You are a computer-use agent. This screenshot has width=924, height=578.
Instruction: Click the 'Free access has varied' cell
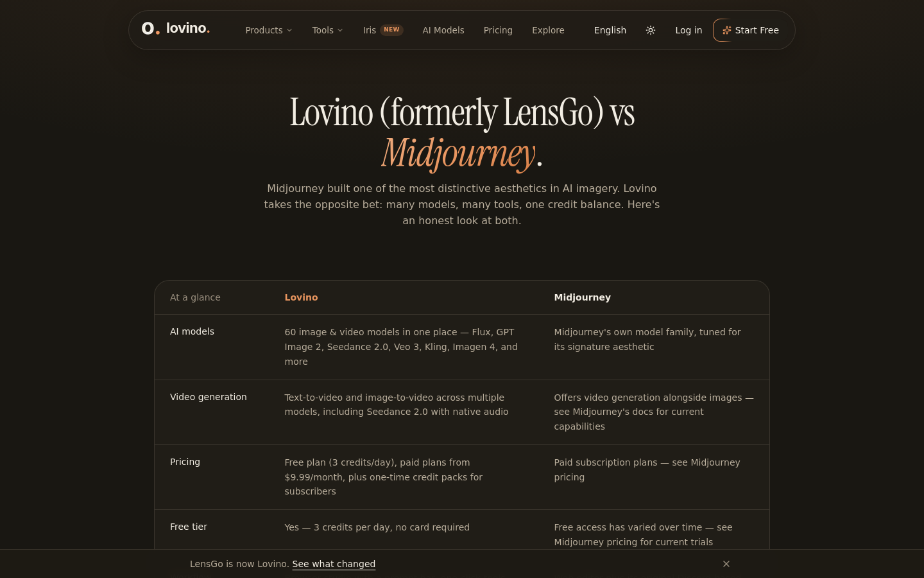643,534
